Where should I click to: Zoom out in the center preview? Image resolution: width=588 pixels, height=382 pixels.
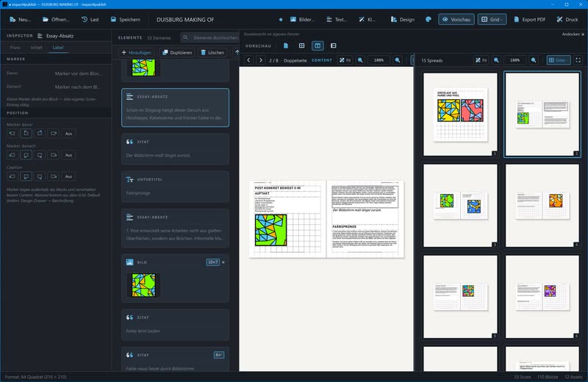pos(360,60)
